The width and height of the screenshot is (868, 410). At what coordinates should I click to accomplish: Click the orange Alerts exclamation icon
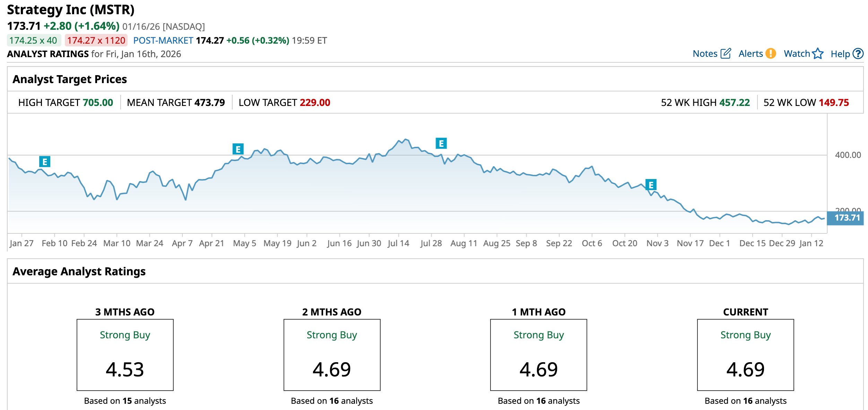click(x=771, y=54)
